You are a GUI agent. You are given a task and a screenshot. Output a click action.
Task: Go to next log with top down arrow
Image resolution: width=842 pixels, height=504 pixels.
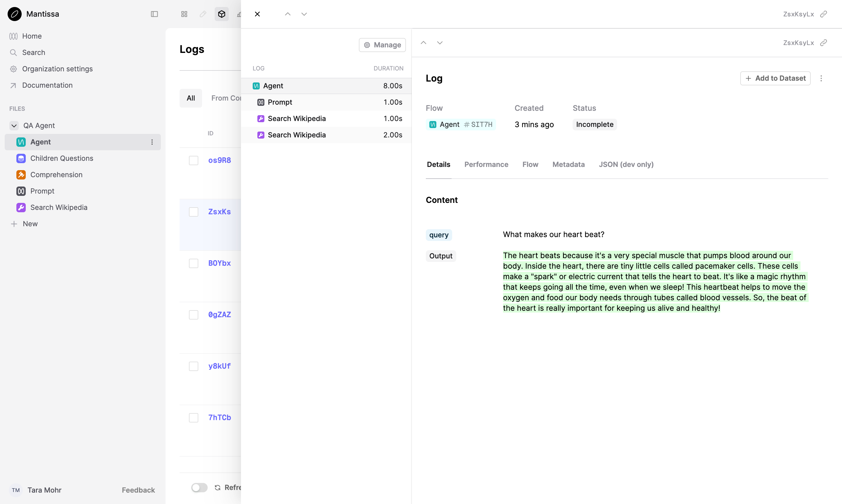pyautogui.click(x=304, y=14)
